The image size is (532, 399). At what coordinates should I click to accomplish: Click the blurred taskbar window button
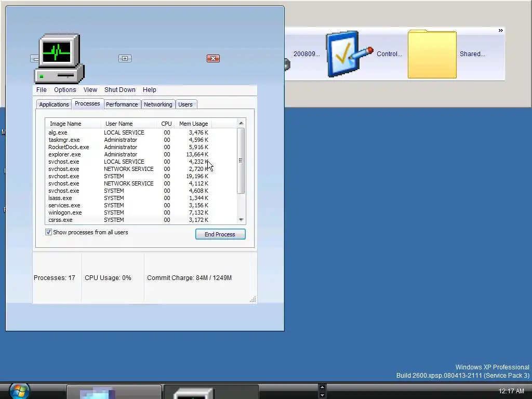point(114,392)
